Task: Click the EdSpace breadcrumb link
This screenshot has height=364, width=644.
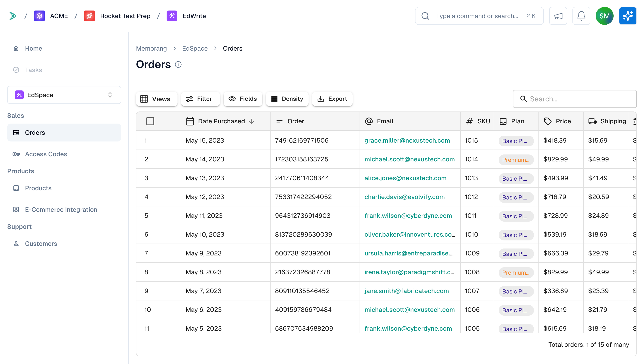Action: coord(195,48)
